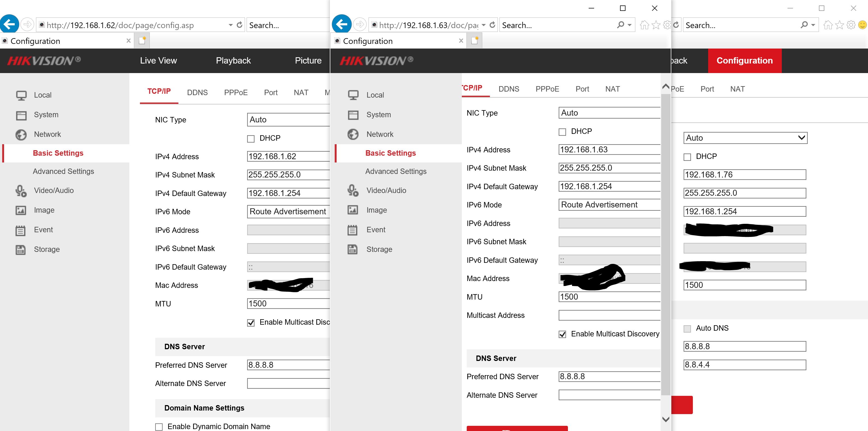Open Playback tab in left window header
Viewport: 868px width, 431px height.
click(x=233, y=61)
